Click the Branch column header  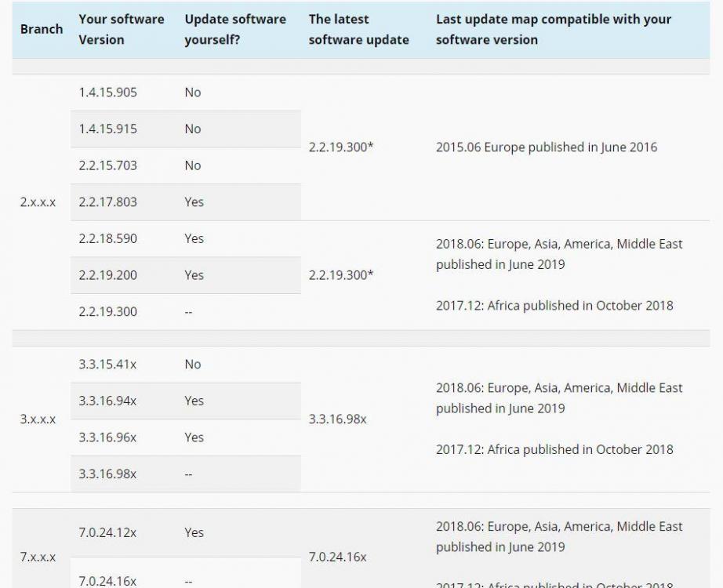click(42, 29)
